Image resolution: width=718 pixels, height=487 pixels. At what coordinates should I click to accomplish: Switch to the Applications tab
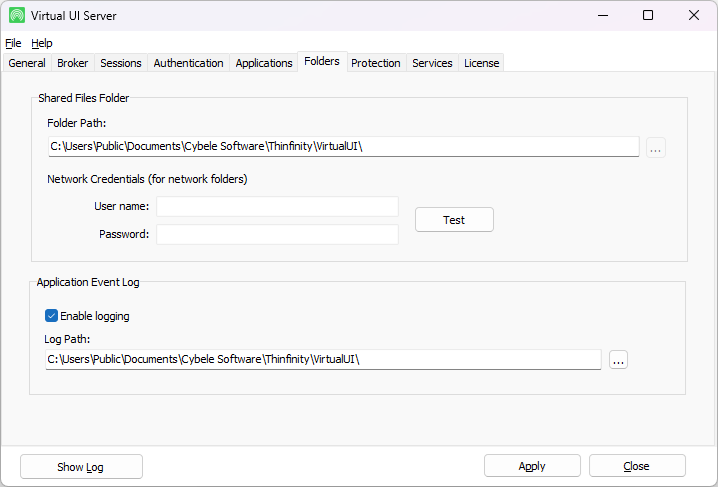[x=264, y=63]
